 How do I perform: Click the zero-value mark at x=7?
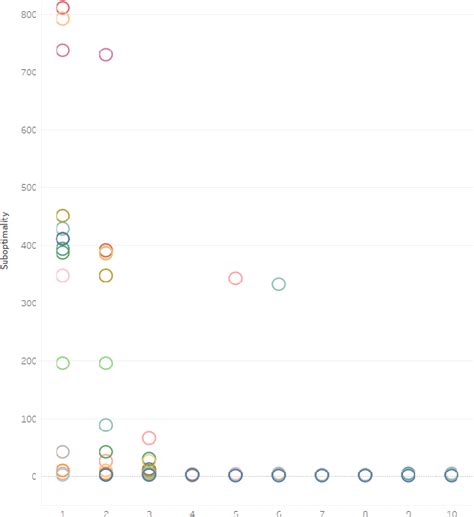(x=322, y=475)
